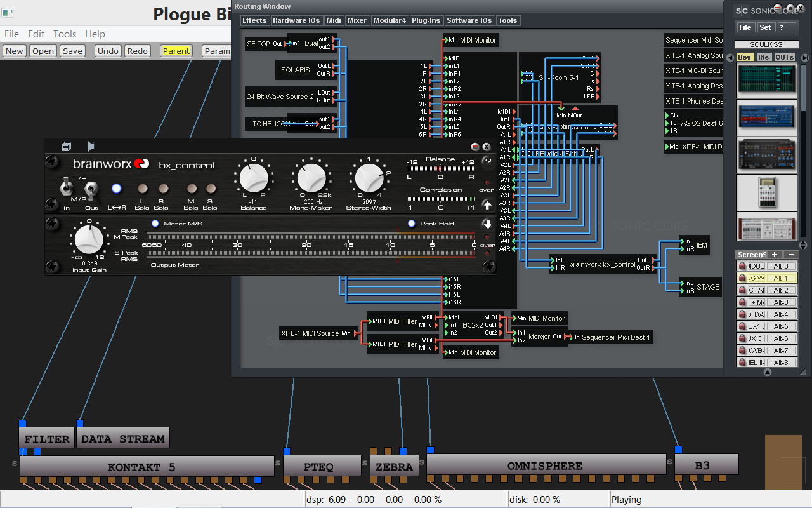Click the Mono-Maker knob
Image resolution: width=812 pixels, height=508 pixels.
[x=311, y=178]
